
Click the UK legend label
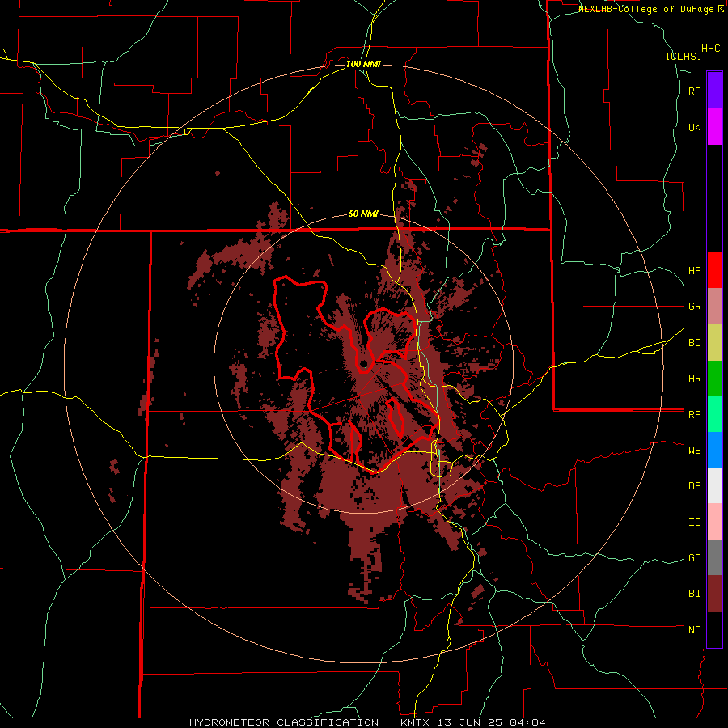(694, 128)
